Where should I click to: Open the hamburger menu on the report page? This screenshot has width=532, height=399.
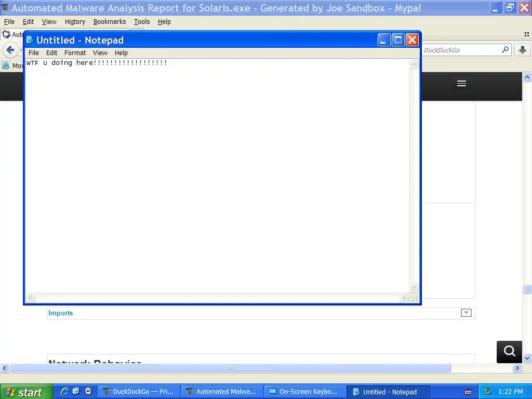[x=461, y=84]
